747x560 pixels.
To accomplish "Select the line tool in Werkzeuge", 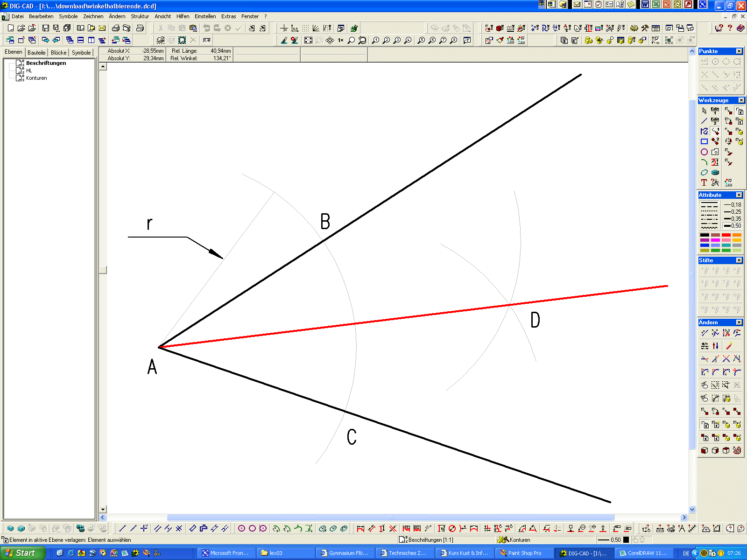I will [x=705, y=121].
